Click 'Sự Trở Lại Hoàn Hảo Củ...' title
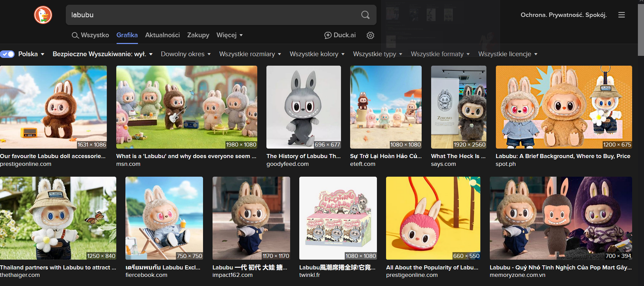This screenshot has width=644, height=286. (386, 156)
